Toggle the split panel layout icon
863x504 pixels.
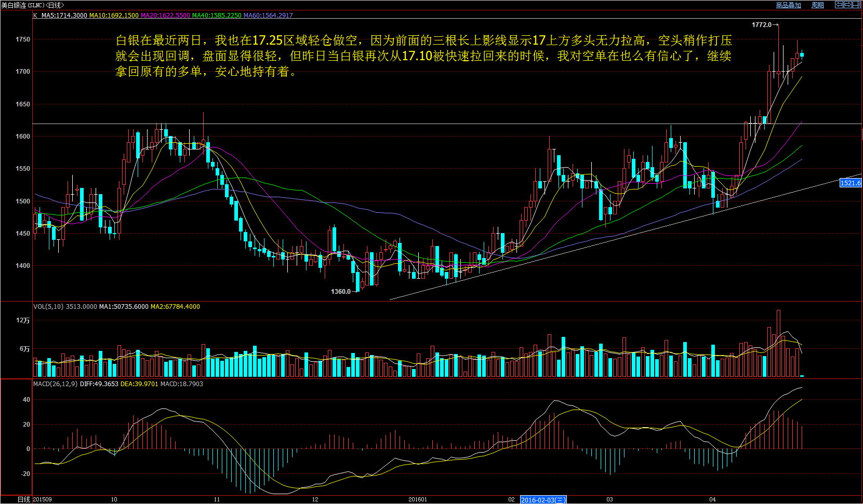(857, 5)
